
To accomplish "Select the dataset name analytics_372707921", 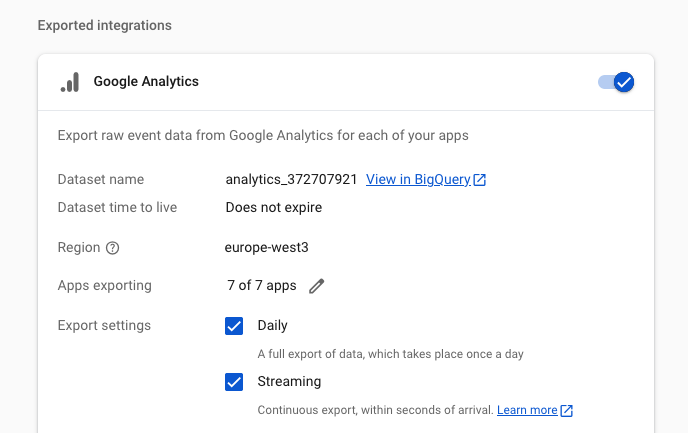I will pos(291,179).
